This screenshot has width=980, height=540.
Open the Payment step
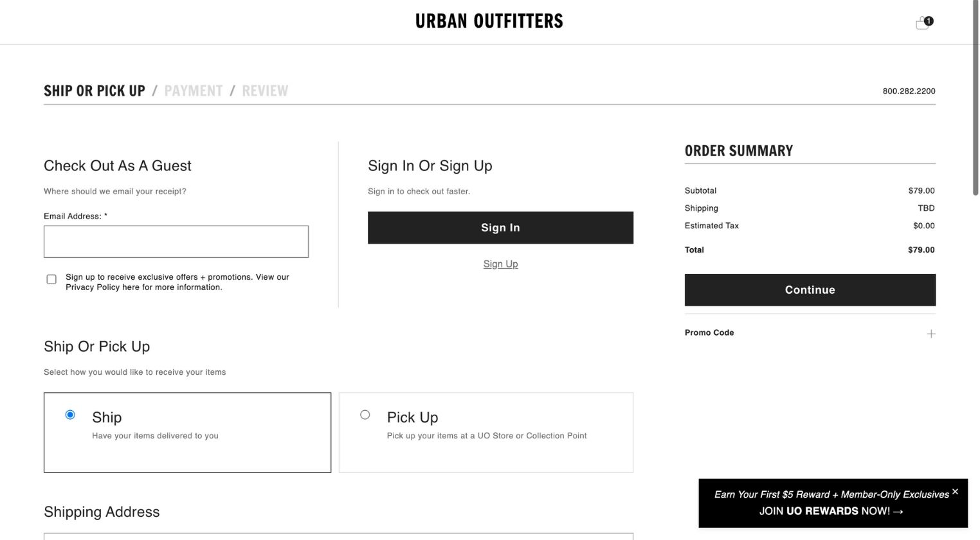click(x=193, y=91)
